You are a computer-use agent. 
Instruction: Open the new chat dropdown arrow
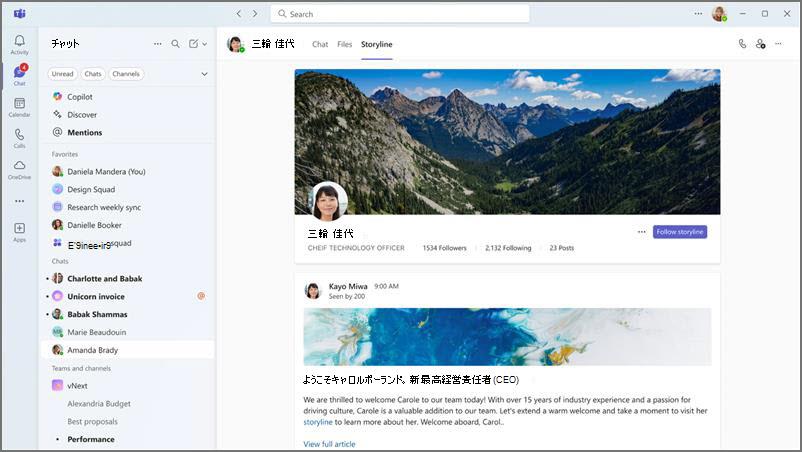pos(205,44)
